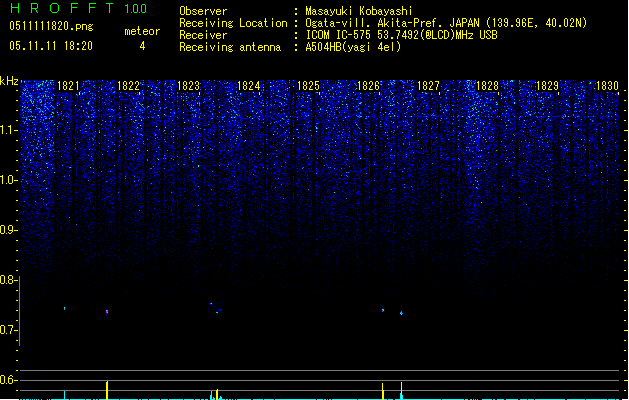629x400 pixels.
Task: Click the 1822 time marker
Action: [128, 86]
